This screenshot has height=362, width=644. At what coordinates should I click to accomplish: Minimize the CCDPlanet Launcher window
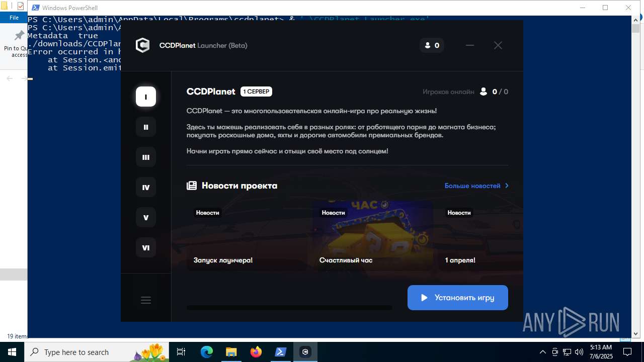point(470,45)
